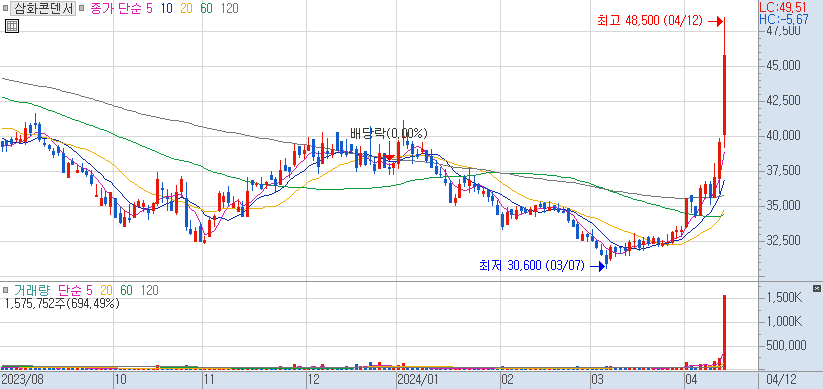Viewport: 823px width, 389px height.
Task: Click the 최저 30,600 (03/07) label
Action: [532, 266]
